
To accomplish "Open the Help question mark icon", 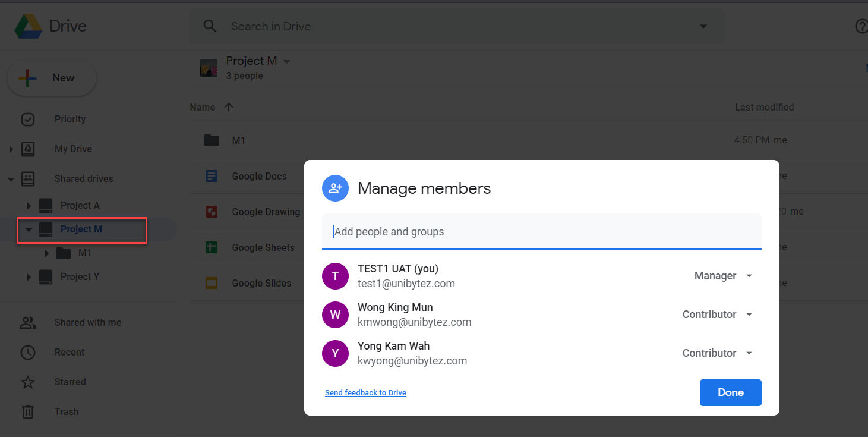I will pyautogui.click(x=861, y=26).
